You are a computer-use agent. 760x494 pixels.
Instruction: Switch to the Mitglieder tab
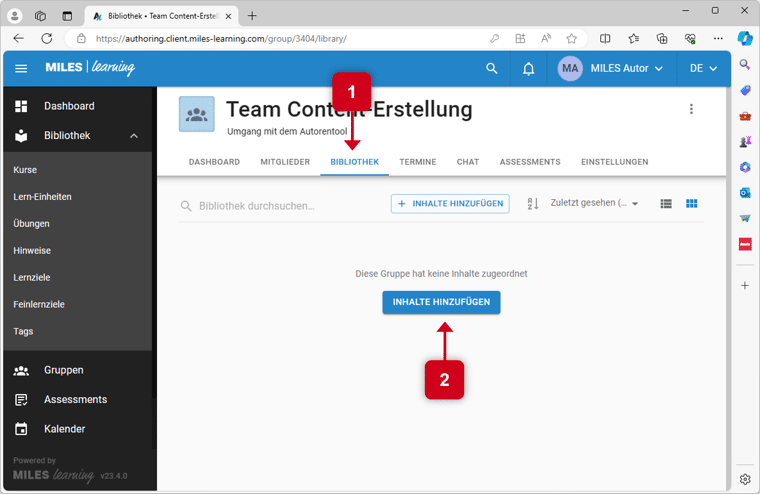click(x=285, y=162)
